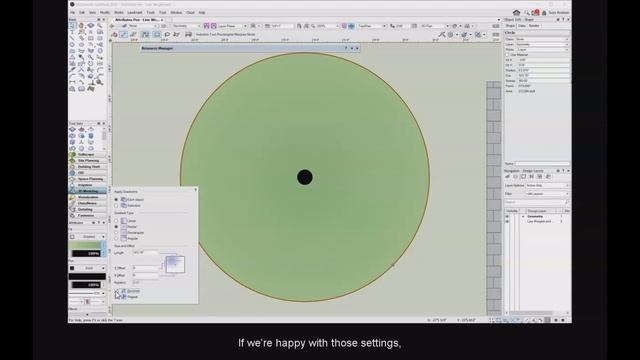
Task: Select Each object radio button
Action: tap(116, 200)
